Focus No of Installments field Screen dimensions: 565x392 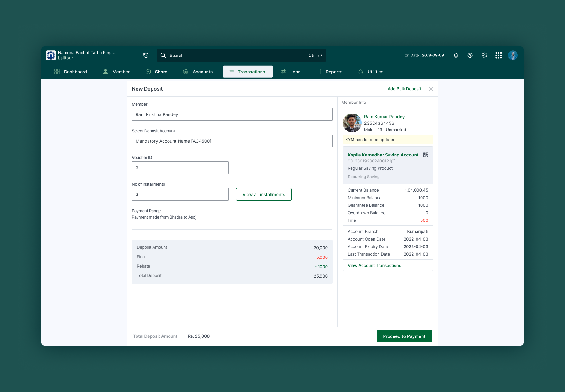pyautogui.click(x=180, y=194)
